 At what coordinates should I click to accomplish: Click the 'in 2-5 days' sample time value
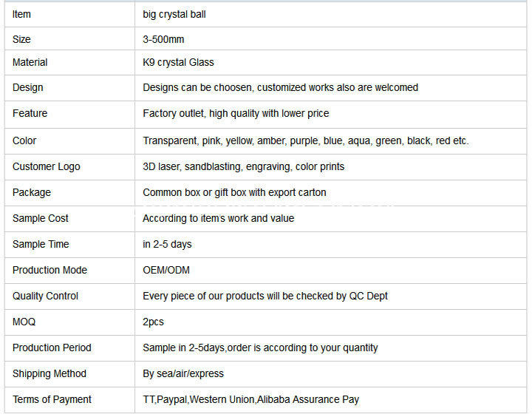(167, 244)
